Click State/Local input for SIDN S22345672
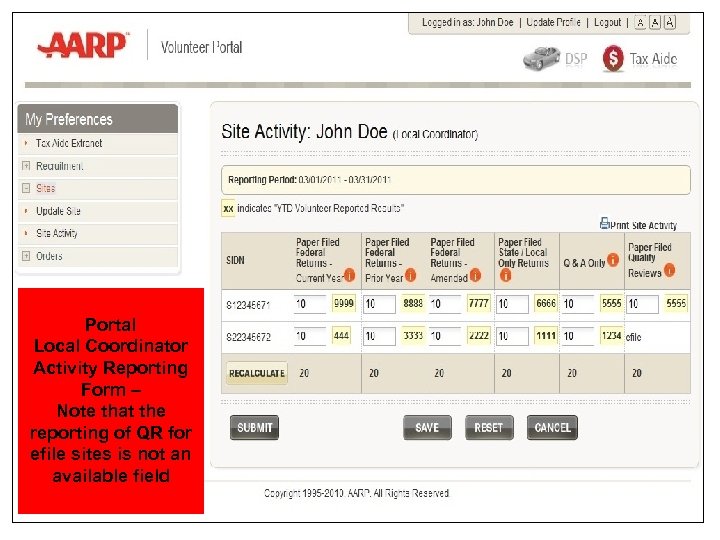 (512, 336)
